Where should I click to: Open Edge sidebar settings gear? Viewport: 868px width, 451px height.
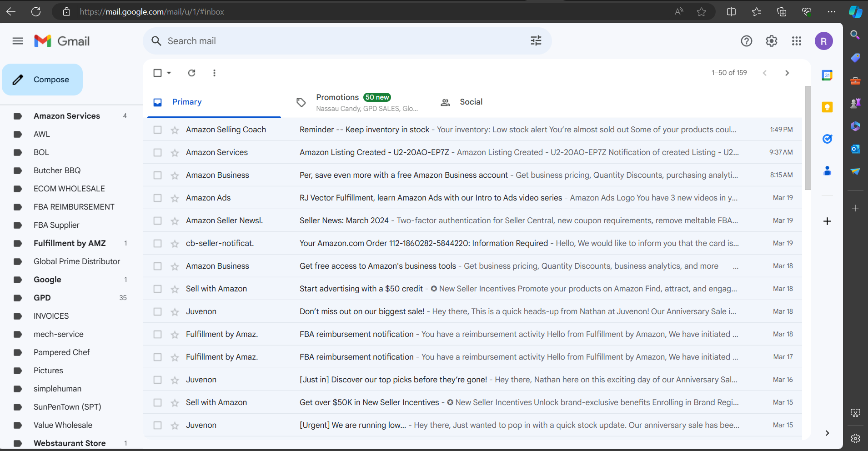click(x=855, y=438)
